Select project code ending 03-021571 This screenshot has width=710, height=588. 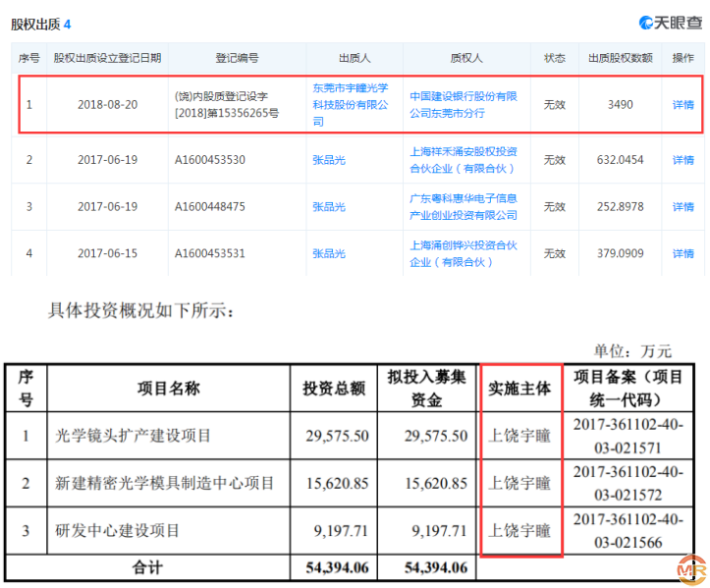628,436
